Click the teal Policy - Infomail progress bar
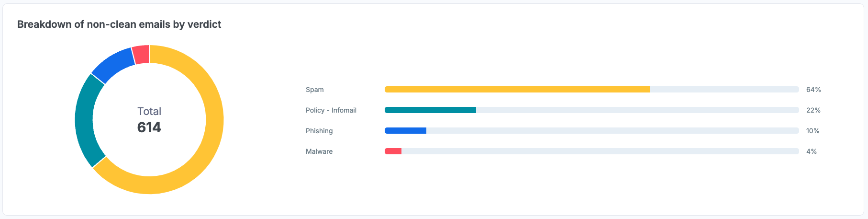This screenshot has width=868, height=219. pyautogui.click(x=430, y=110)
